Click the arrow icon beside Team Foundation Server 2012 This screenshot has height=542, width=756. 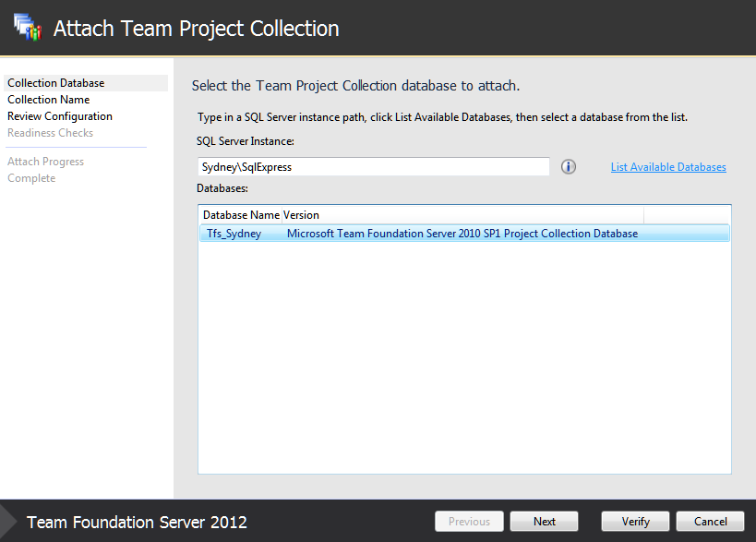(8, 522)
